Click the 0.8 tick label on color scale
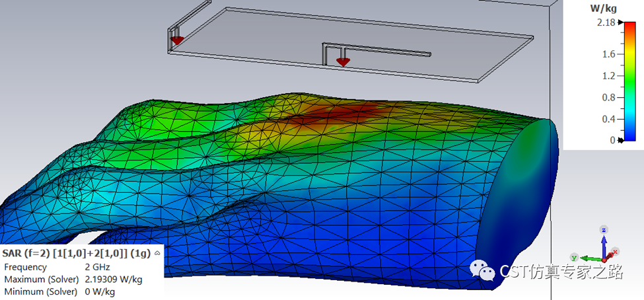The image size is (644, 300). point(609,98)
